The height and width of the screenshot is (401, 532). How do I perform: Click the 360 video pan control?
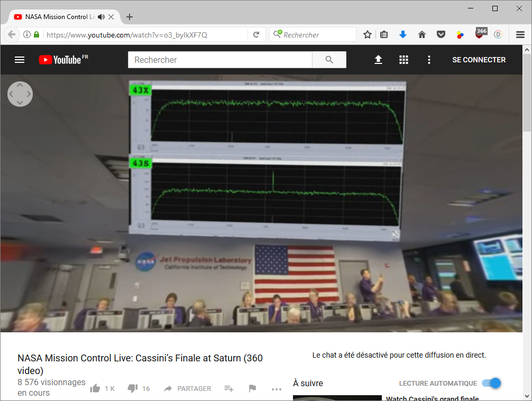(x=20, y=94)
